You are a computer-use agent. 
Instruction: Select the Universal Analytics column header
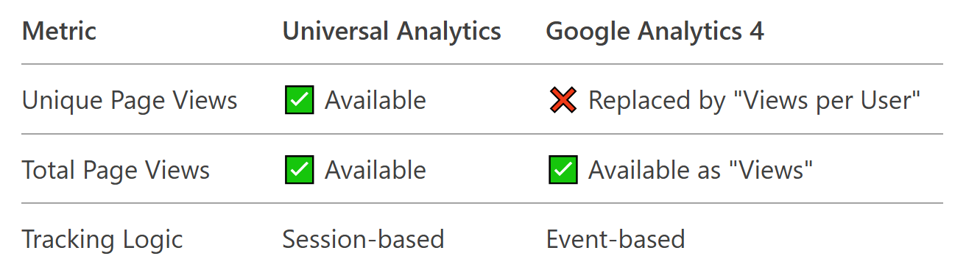click(392, 32)
